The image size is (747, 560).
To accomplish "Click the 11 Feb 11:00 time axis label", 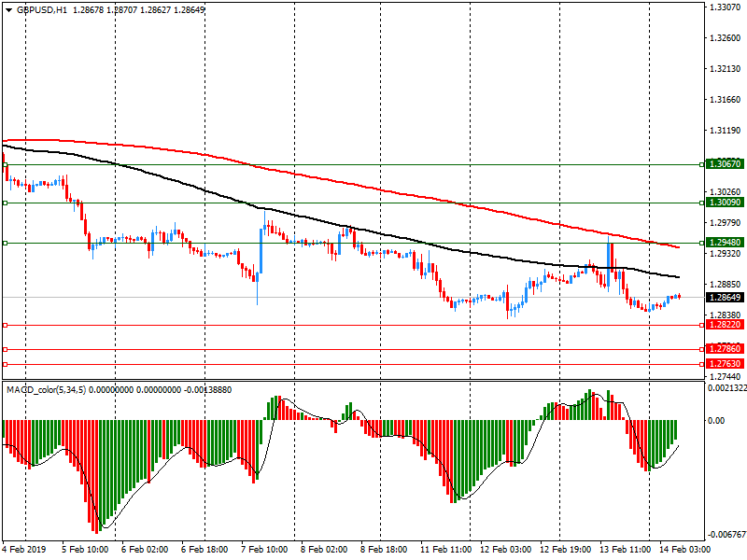I will 444,551.
